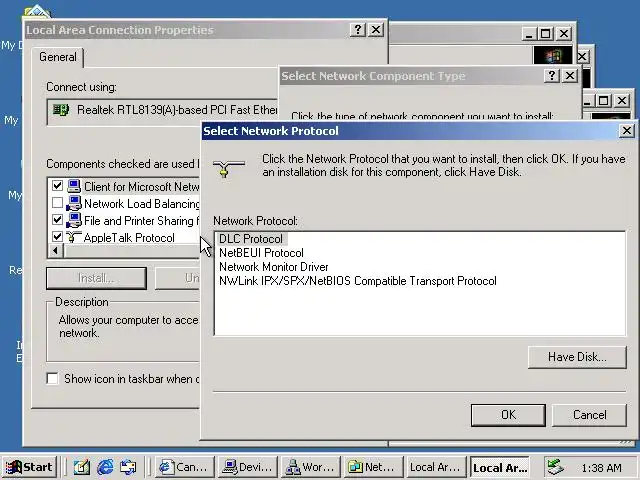Click File and Printer Sharing icon

(x=74, y=220)
